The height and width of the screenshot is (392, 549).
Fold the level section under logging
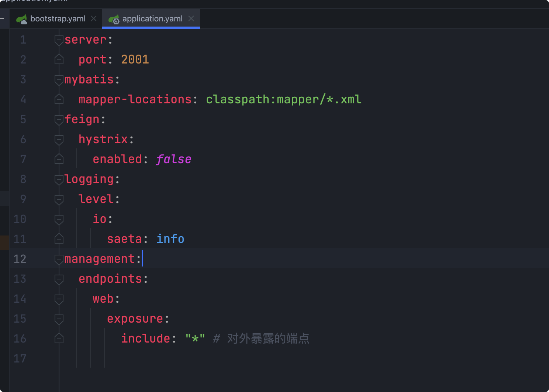[59, 199]
